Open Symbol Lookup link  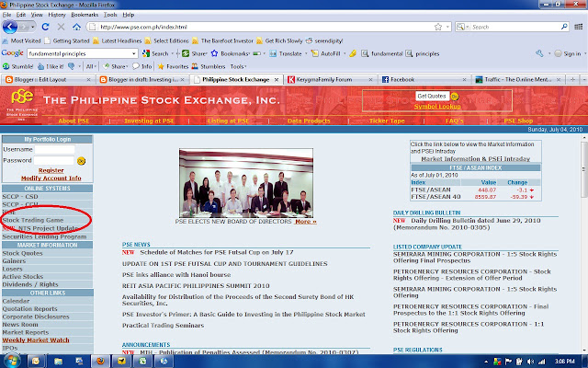(x=437, y=107)
